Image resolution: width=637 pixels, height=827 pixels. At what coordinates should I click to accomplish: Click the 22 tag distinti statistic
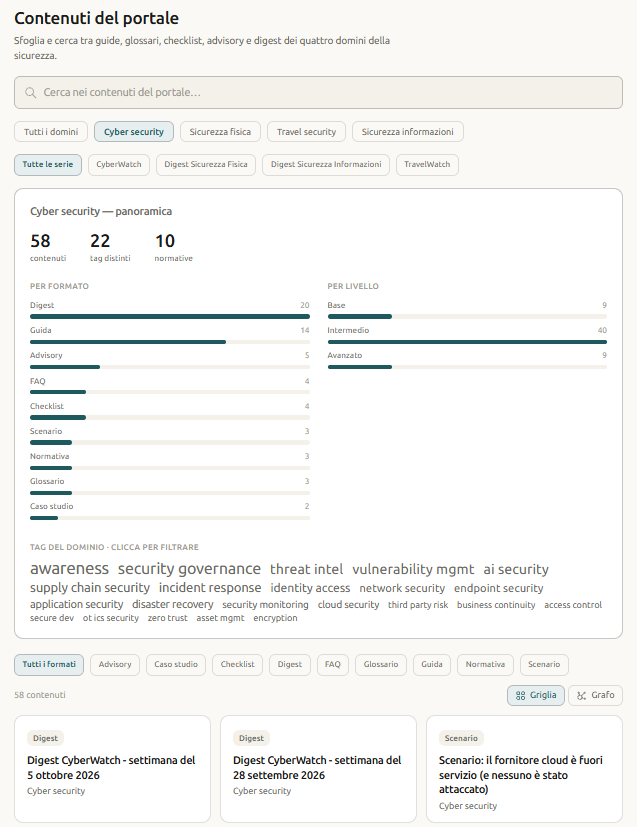click(110, 247)
